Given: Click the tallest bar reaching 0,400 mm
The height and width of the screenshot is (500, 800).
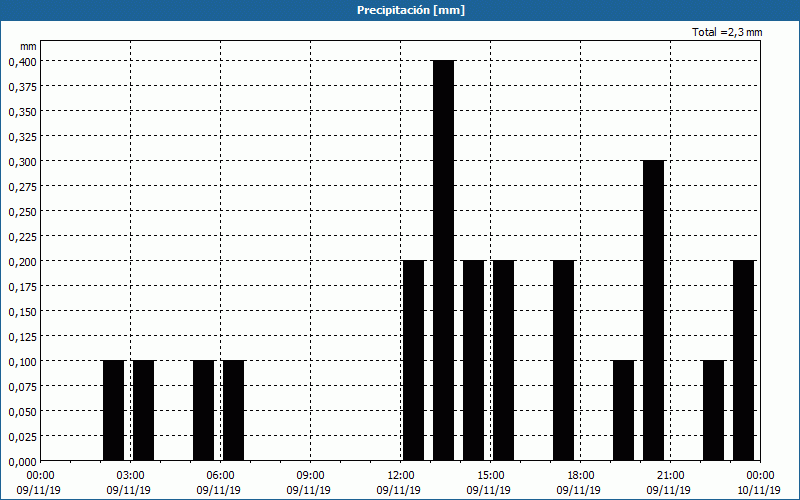Looking at the screenshot, I should [x=443, y=260].
